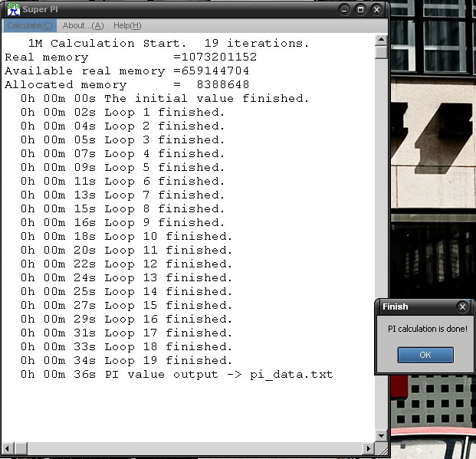Click the window resize grip corner

coord(381,448)
